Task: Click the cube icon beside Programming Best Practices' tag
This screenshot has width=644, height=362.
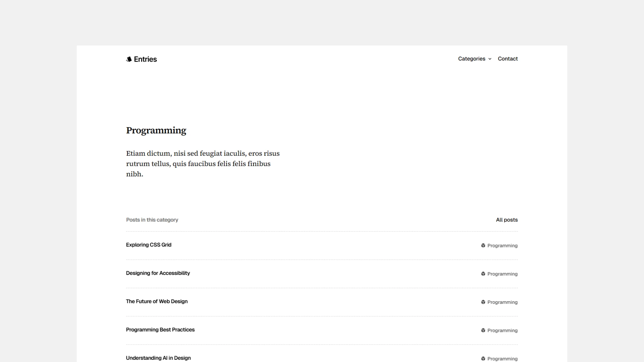Action: [483, 330]
